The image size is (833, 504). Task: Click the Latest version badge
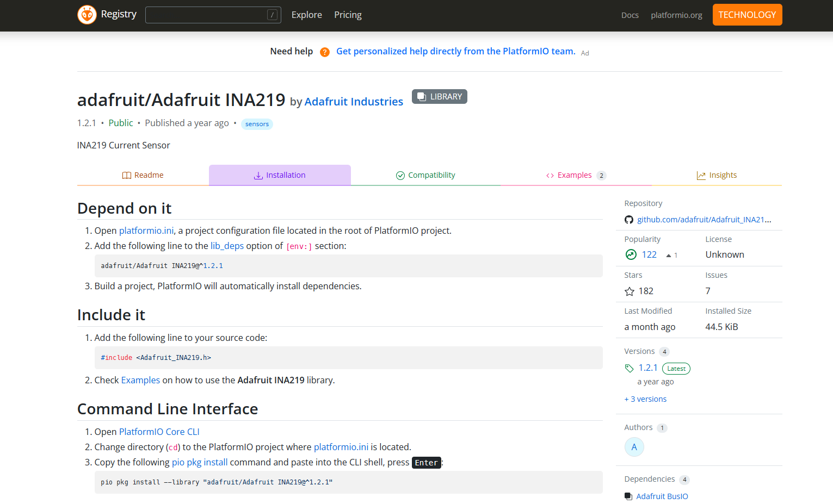point(676,369)
